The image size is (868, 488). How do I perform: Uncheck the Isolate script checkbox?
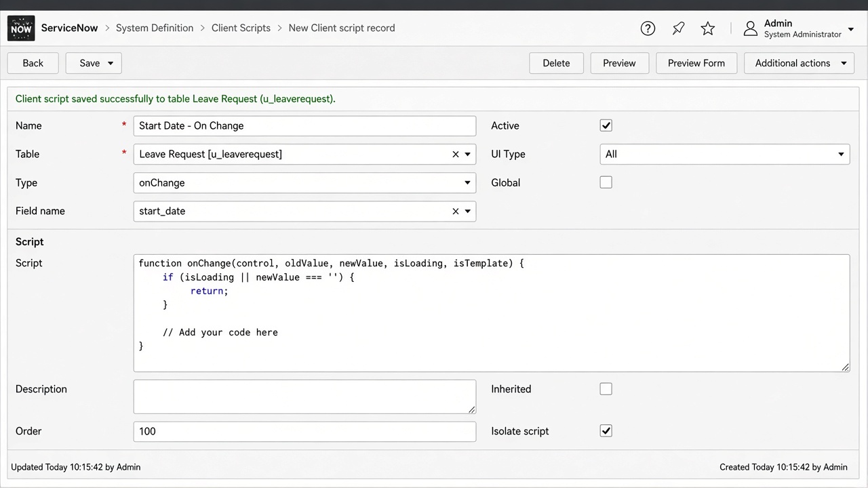pyautogui.click(x=606, y=431)
